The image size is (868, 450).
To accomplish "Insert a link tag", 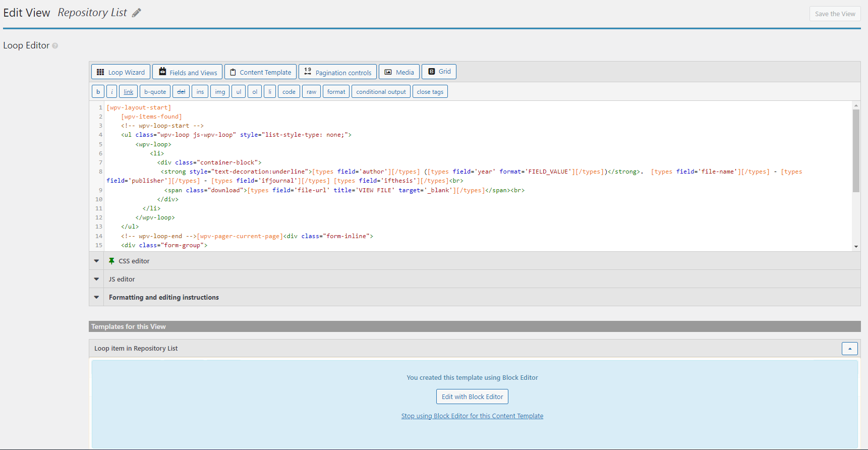I will pos(129,92).
